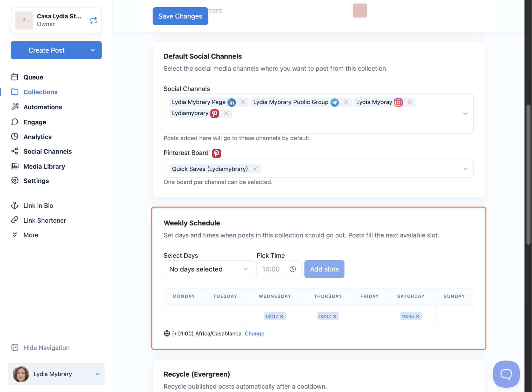Expand the Pinterest Board dropdown chevron
Screen dimensions: 532x392
click(x=465, y=169)
